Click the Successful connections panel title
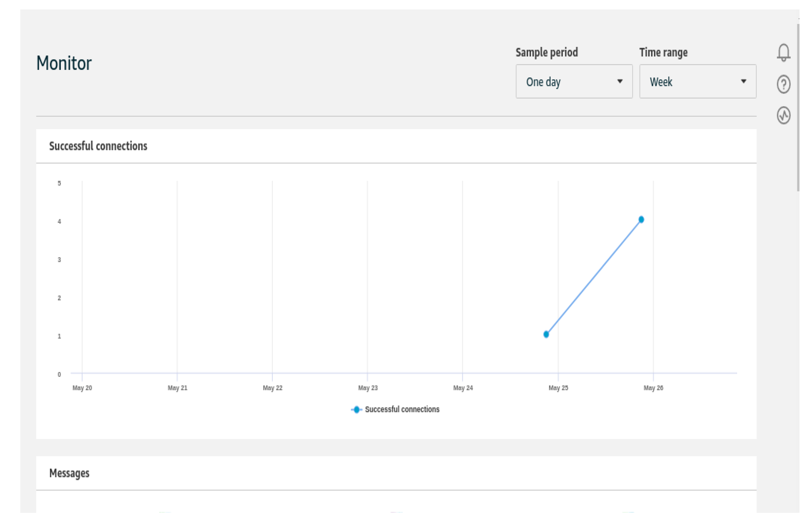Image resolution: width=812 pixels, height=526 pixels. coord(98,146)
